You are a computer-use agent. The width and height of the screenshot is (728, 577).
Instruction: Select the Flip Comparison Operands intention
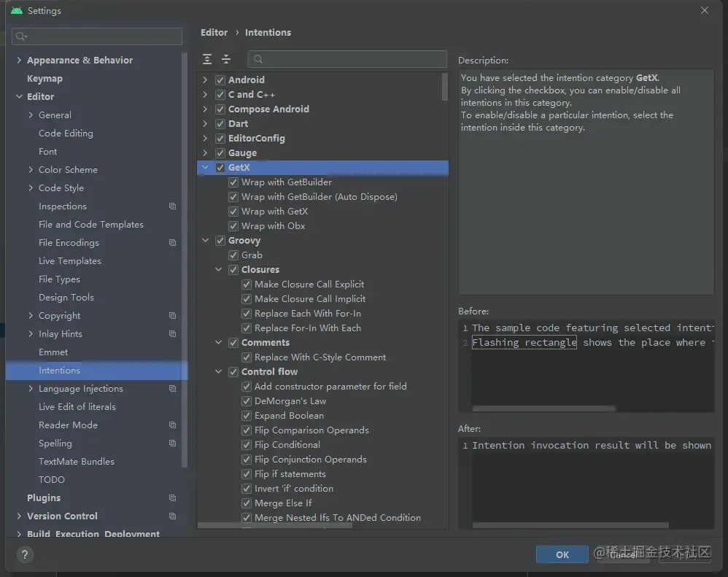click(x=311, y=430)
